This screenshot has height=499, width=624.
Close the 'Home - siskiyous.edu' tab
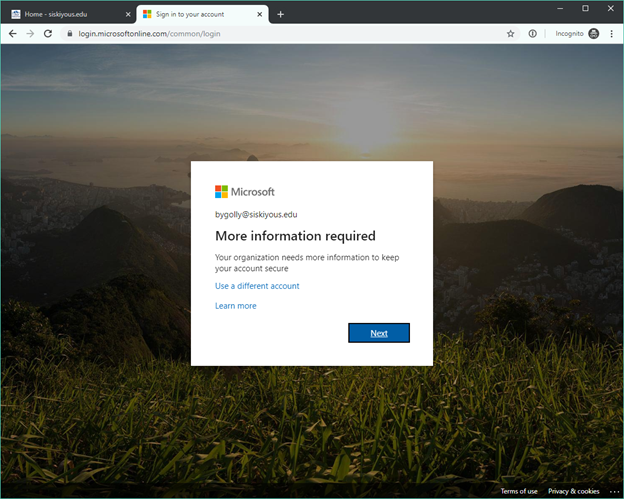128,14
